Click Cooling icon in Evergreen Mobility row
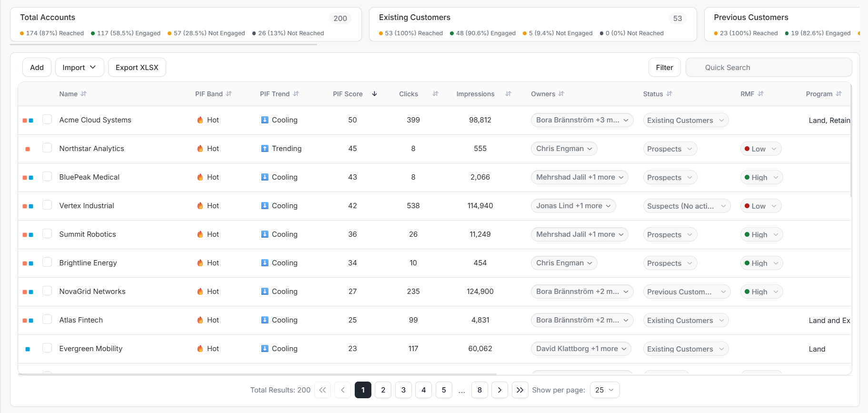Screen dimensions: 868x413 265,349
